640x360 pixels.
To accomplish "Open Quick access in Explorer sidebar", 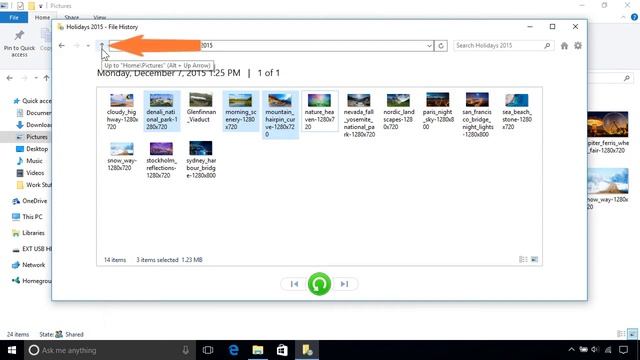I will (32, 101).
